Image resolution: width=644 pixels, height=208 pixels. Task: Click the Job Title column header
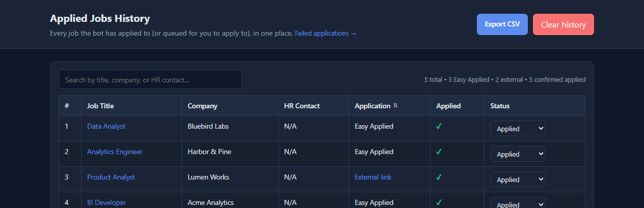coord(131,106)
